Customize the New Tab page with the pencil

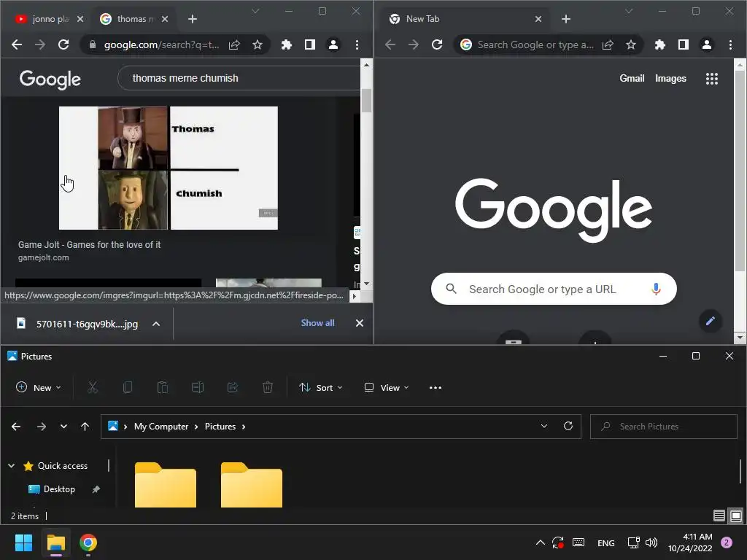(x=711, y=321)
